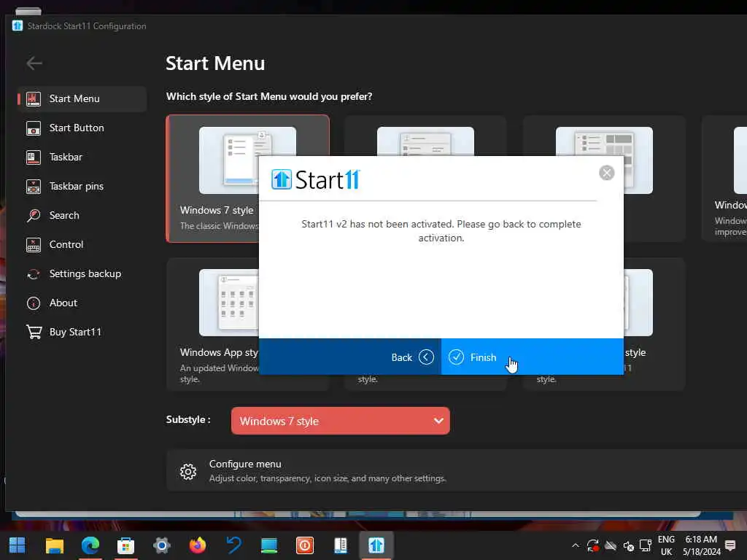Click the Settings backup sync icon
The image size is (747, 560).
tap(34, 274)
